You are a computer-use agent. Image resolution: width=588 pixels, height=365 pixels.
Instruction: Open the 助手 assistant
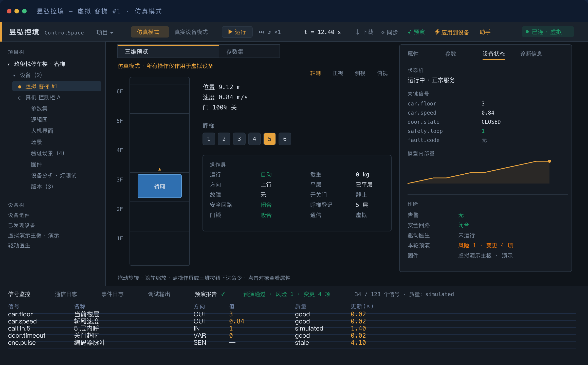485,32
